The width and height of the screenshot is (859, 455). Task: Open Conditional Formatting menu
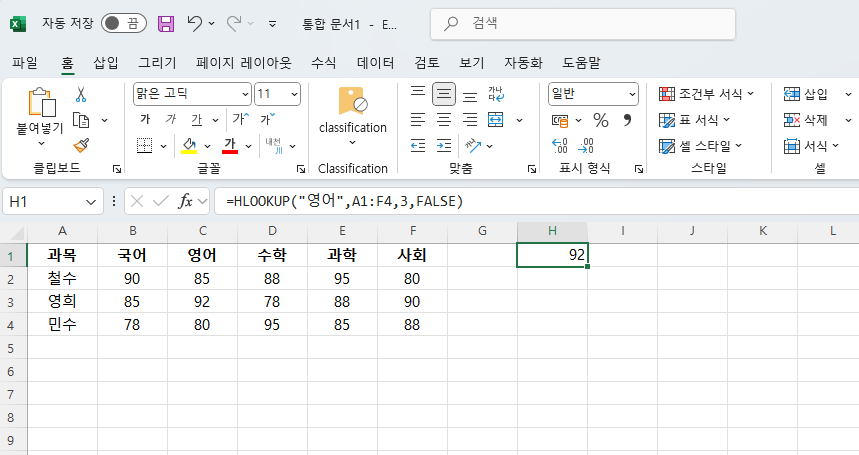pyautogui.click(x=706, y=94)
